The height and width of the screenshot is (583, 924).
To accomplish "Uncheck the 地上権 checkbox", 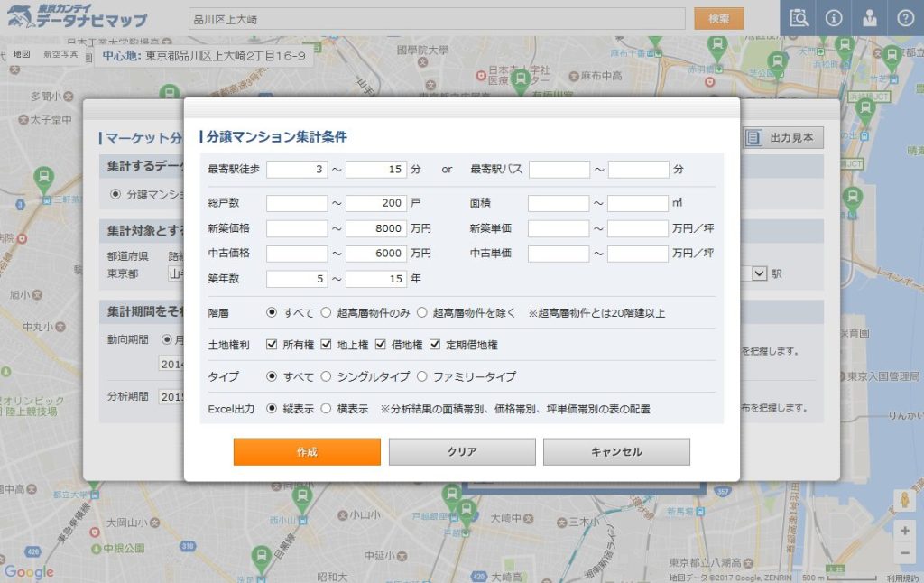I will 327,345.
